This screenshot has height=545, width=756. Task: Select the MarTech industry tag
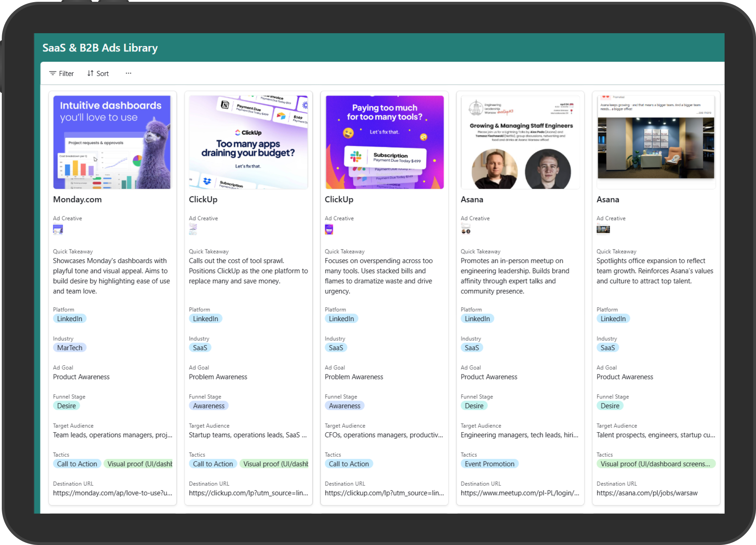pyautogui.click(x=70, y=348)
